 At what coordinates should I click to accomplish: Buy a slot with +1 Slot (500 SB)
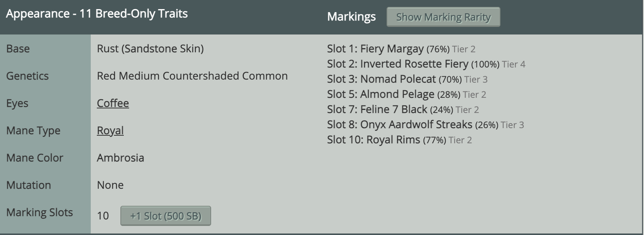tap(166, 216)
